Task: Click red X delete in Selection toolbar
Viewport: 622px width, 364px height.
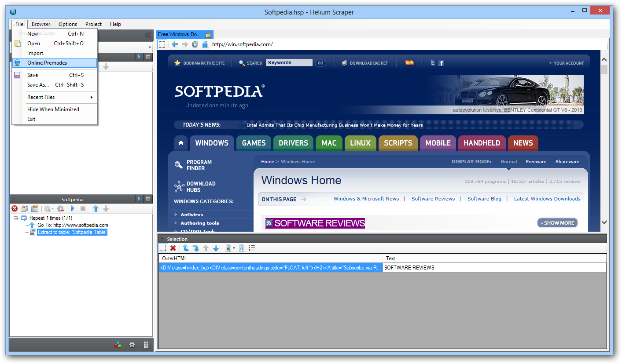Action: 173,248
